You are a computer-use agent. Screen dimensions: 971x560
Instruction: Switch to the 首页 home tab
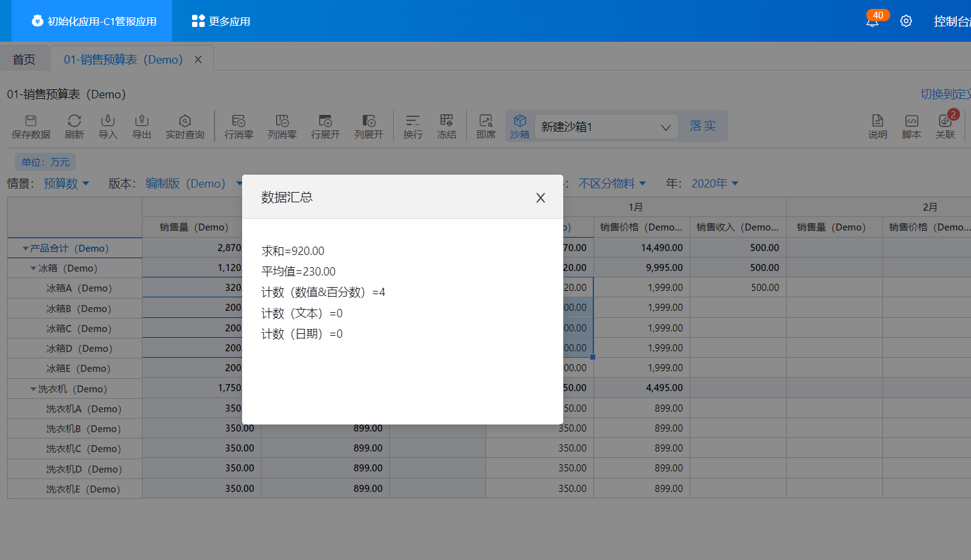[x=24, y=60]
